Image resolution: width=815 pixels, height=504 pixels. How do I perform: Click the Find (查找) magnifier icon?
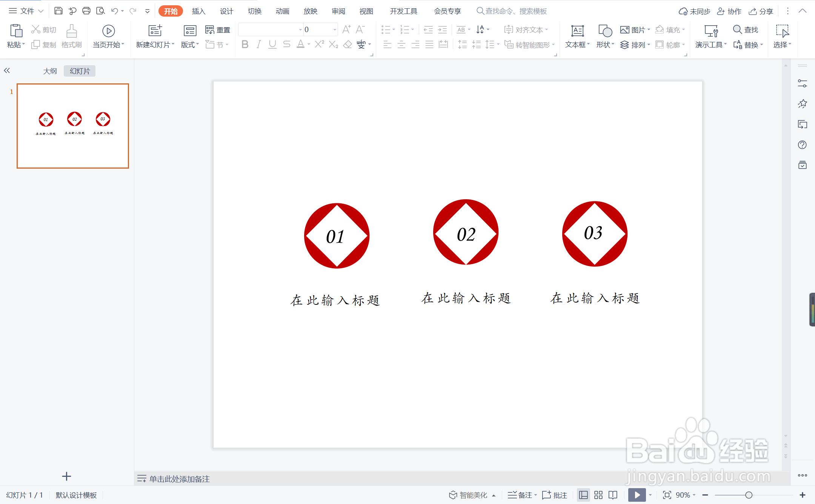tap(737, 29)
